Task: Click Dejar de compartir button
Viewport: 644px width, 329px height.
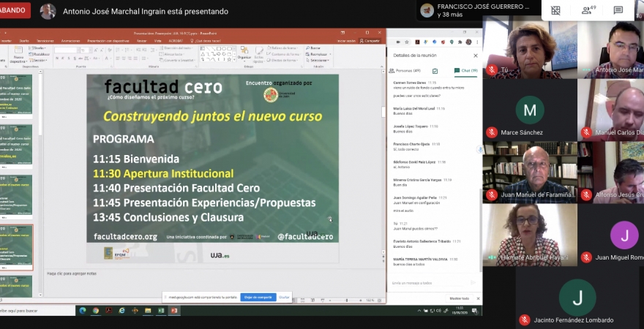Action: [258, 297]
